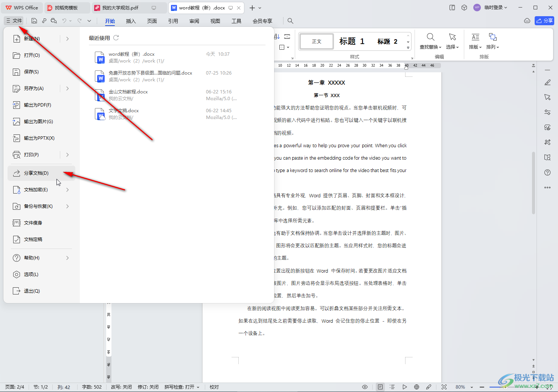Select the 正文 style in styles gallery
Viewport: 558px width, 392px height.
click(317, 41)
